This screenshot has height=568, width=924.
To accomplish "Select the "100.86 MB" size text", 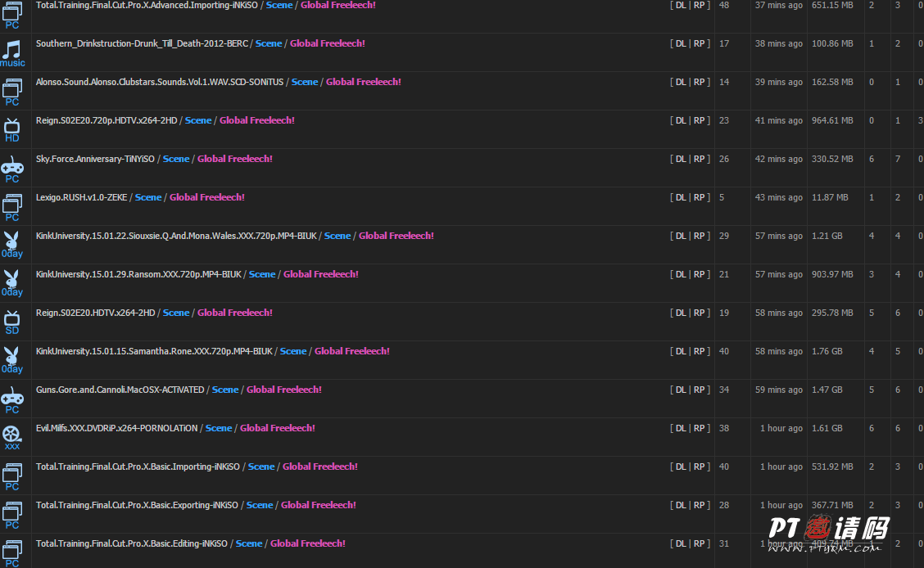I will pos(832,43).
